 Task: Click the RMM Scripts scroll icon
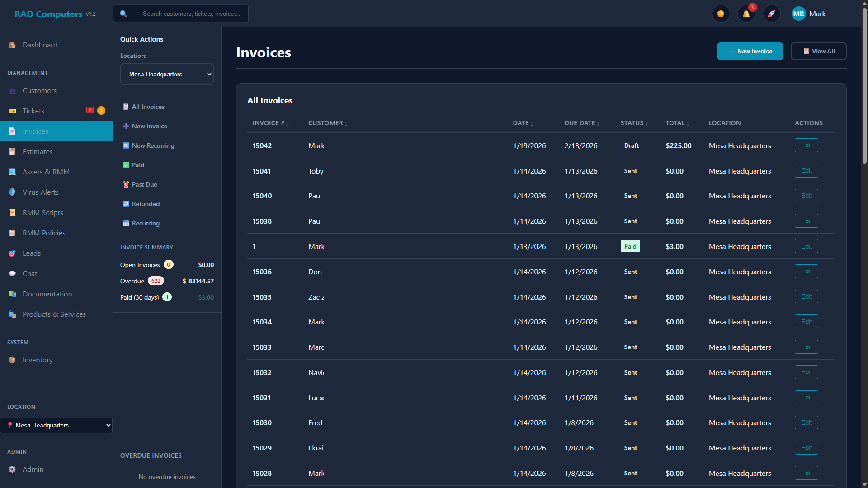tap(12, 212)
